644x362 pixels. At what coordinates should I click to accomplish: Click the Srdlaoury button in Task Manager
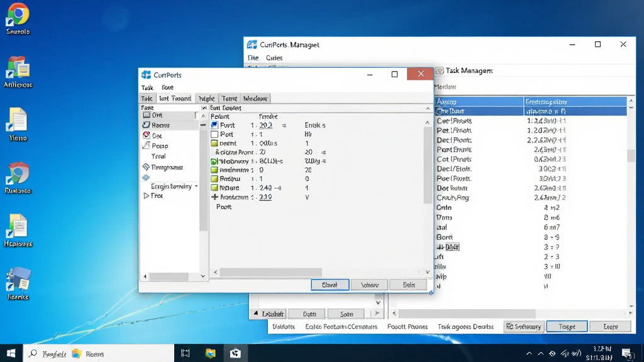click(524, 327)
